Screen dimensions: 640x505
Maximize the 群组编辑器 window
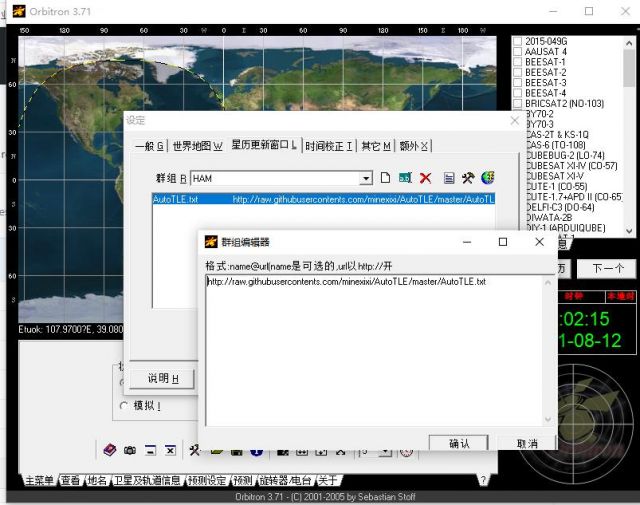[503, 242]
